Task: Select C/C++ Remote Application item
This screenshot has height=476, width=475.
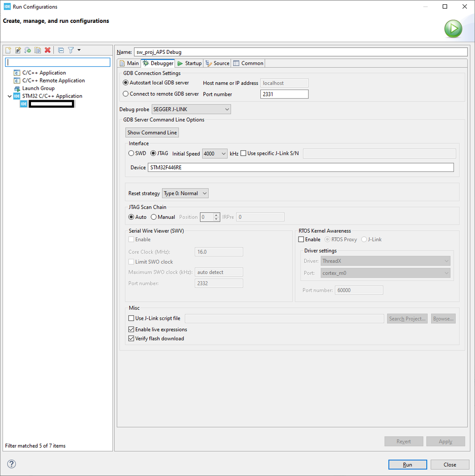Action: tap(53, 81)
